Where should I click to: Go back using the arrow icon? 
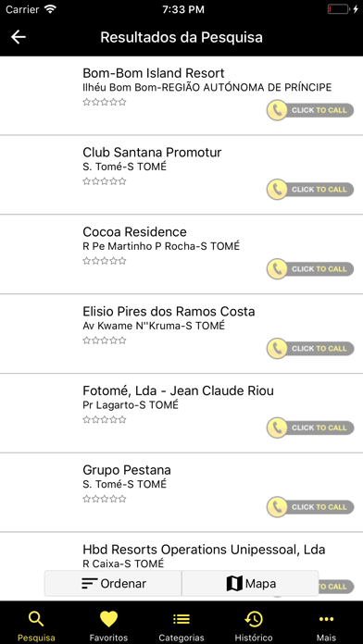[19, 37]
